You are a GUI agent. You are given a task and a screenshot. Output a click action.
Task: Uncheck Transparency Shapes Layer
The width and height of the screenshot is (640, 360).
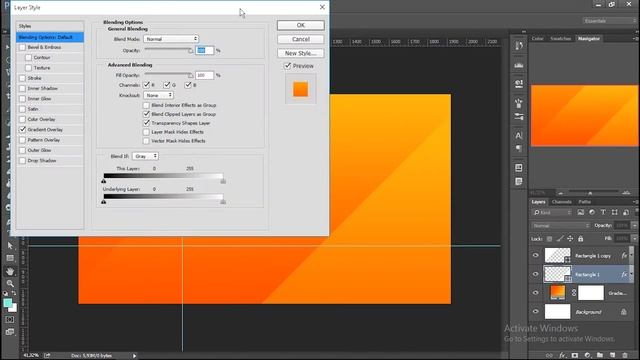146,123
